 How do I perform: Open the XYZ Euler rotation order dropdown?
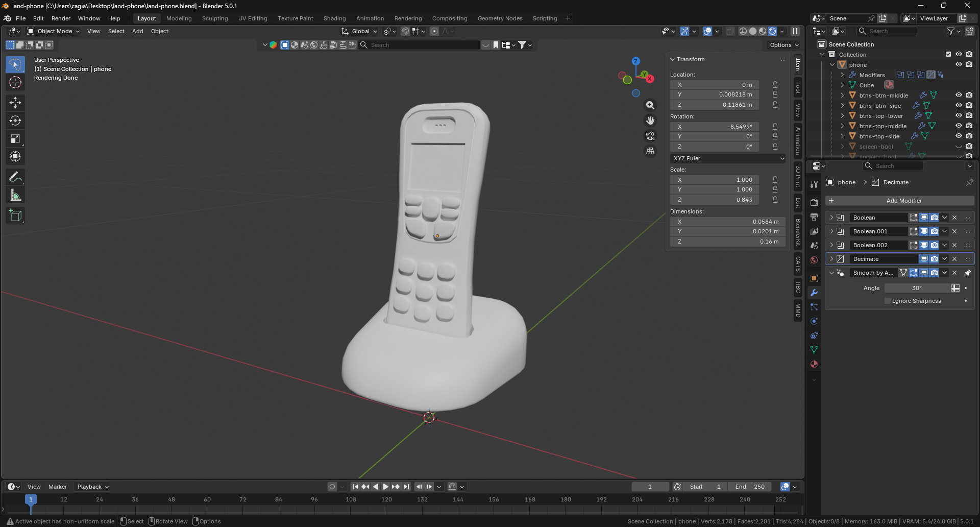[x=727, y=158]
